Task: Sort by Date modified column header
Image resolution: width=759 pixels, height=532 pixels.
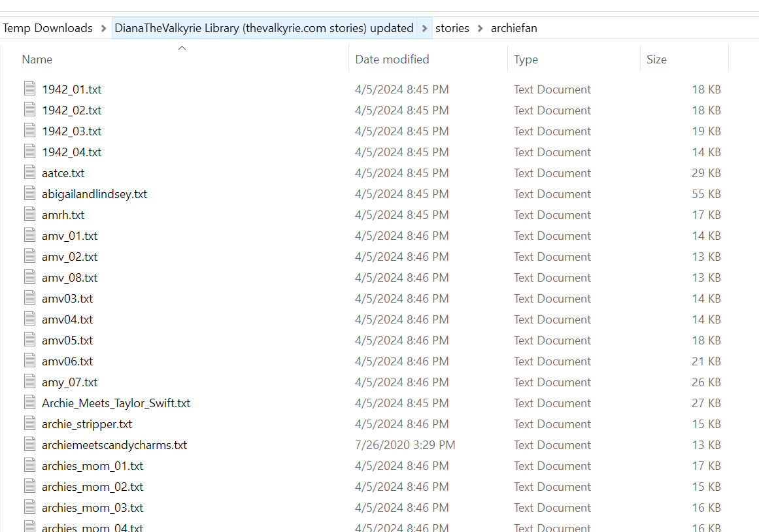Action: 392,59
